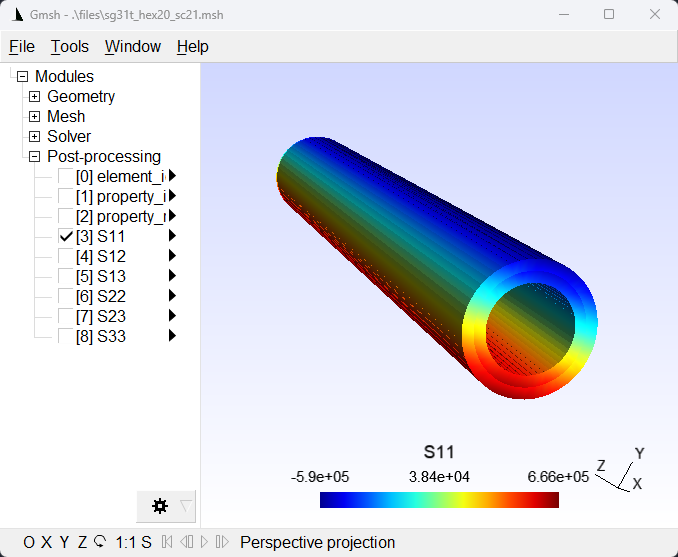Image resolution: width=678 pixels, height=557 pixels.
Task: Set view along X axis in status bar
Action: point(46,543)
